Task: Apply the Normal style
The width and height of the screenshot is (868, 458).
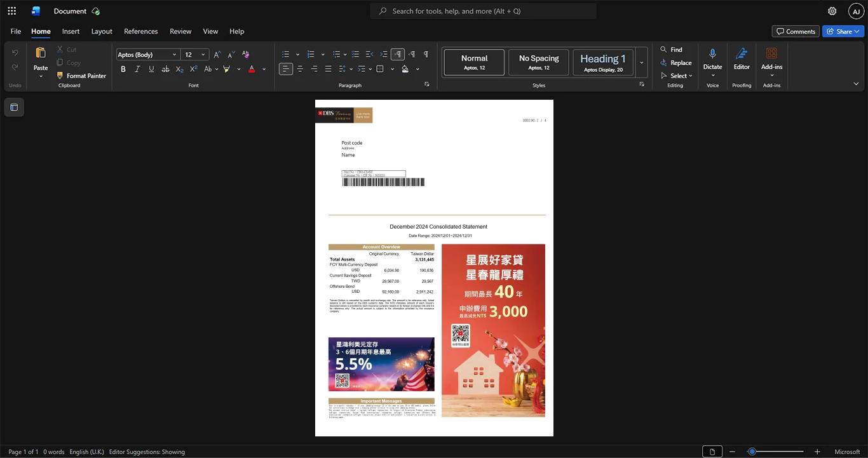Action: pos(474,62)
